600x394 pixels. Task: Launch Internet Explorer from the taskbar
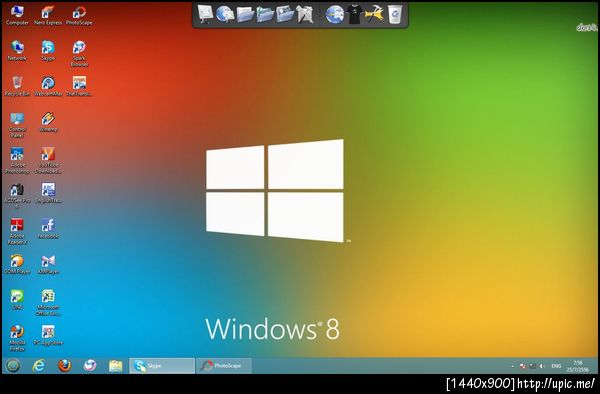click(38, 366)
